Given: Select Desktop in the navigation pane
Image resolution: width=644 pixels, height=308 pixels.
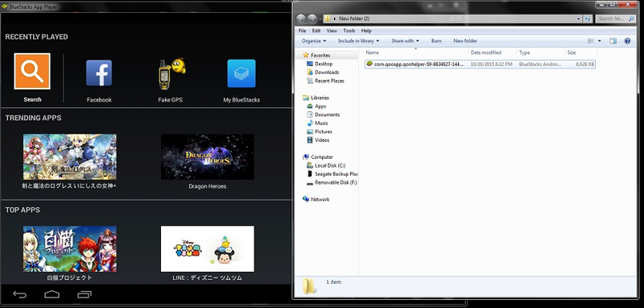Looking at the screenshot, I should coord(320,64).
